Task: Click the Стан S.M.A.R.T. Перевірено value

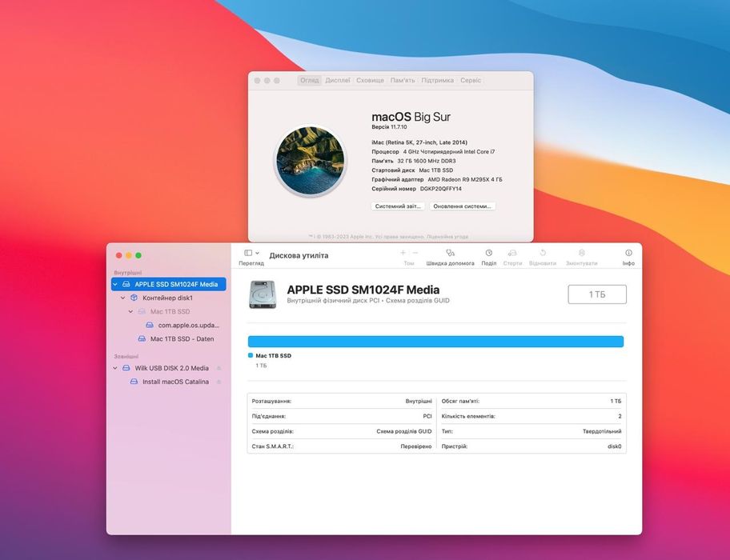Action: (416, 446)
